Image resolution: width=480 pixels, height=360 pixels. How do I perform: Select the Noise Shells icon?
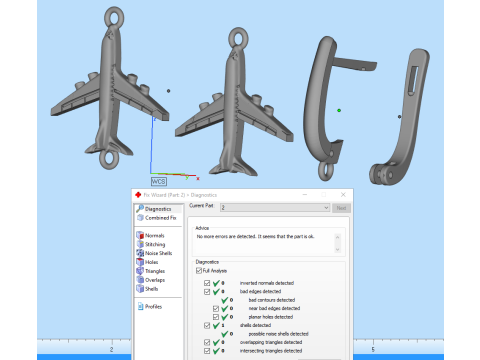coord(140,253)
